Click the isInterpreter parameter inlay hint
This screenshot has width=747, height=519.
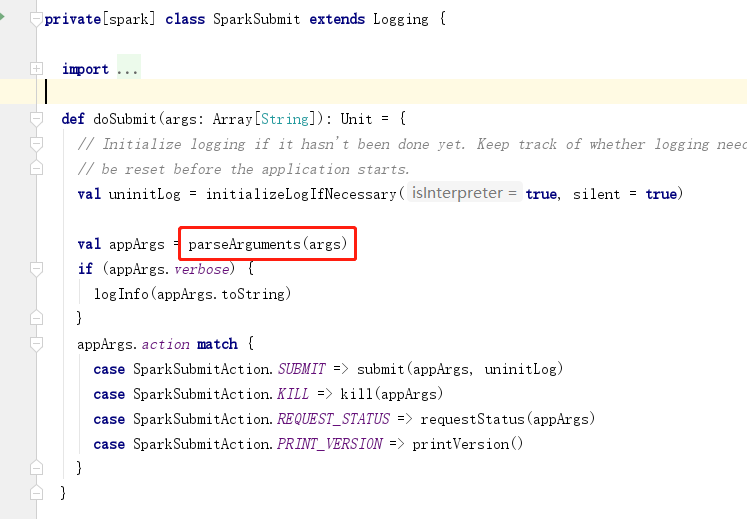point(464,193)
